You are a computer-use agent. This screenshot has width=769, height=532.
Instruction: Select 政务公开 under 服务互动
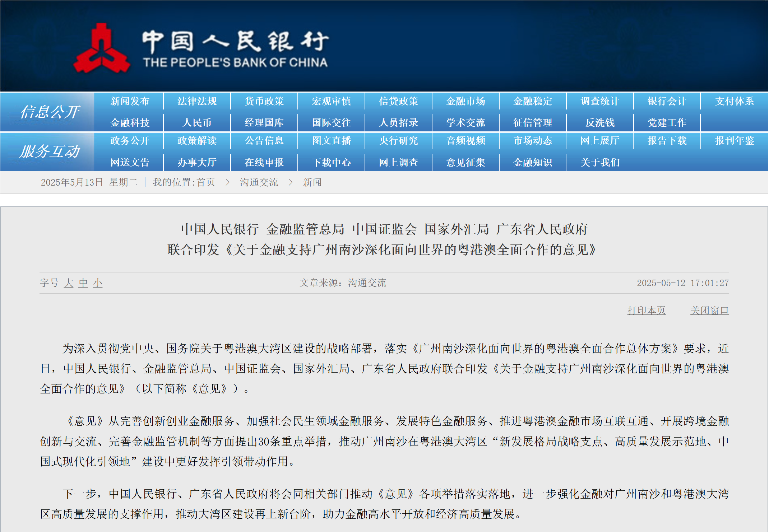click(130, 141)
